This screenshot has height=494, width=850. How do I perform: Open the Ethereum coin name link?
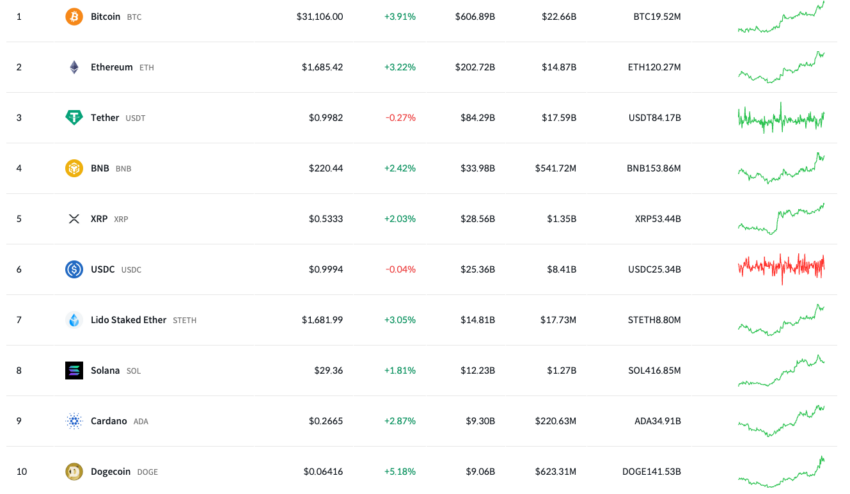pyautogui.click(x=111, y=67)
